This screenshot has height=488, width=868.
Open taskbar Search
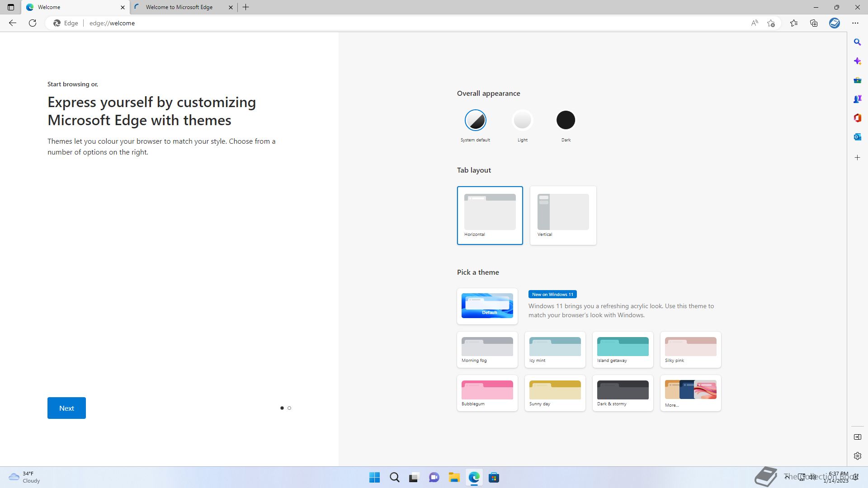pyautogui.click(x=394, y=477)
